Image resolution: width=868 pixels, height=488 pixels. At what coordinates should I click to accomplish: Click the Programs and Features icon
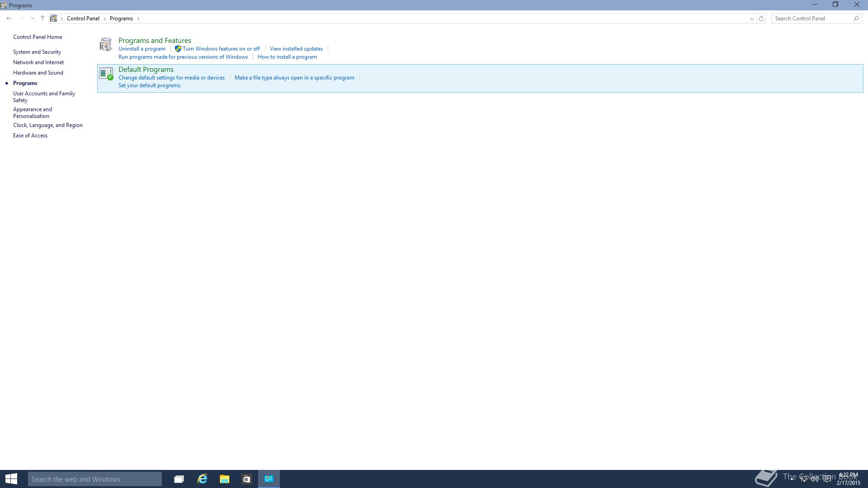(x=106, y=45)
